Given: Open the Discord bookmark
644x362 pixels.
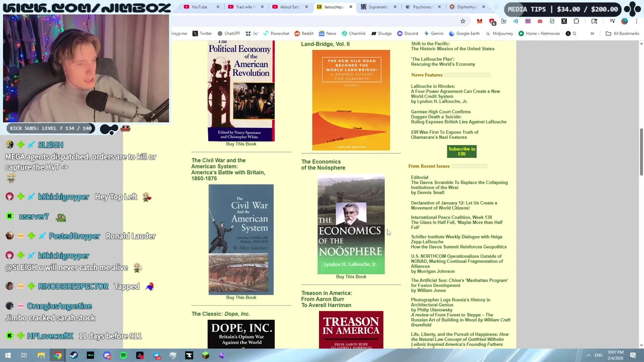Looking at the screenshot, I should pos(408,34).
